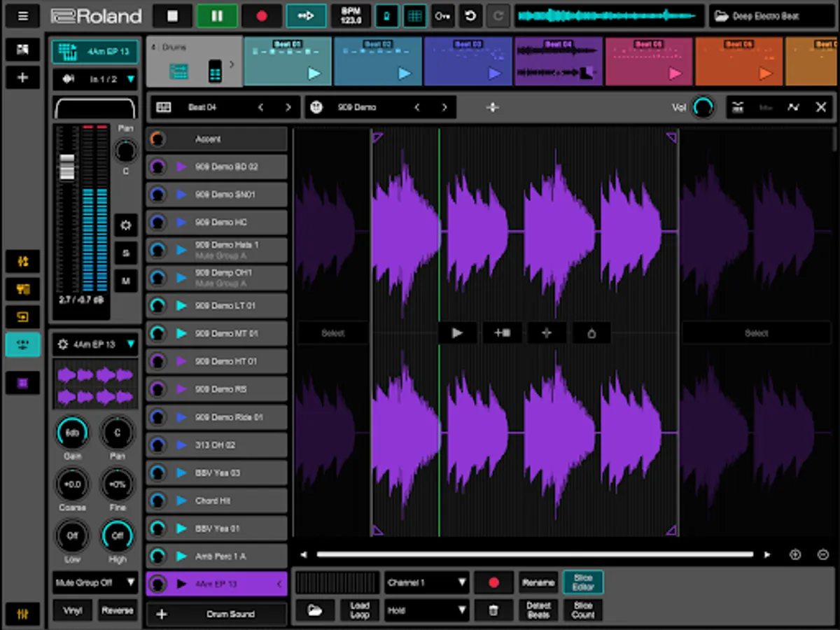Viewport: 840px width, 630px height.
Task: Zoom in on waveform with plus magnifier
Action: tap(795, 554)
